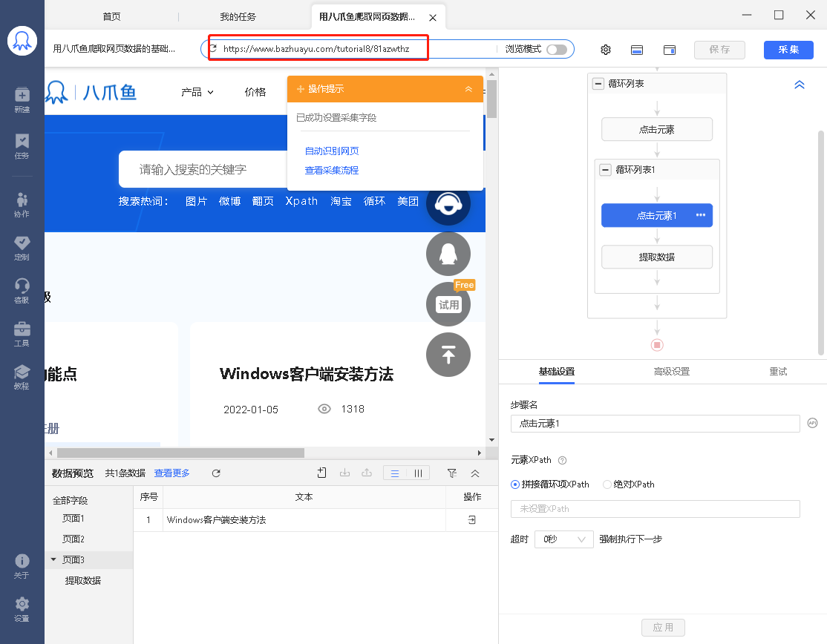This screenshot has width=827, height=644.
Task: Click the 保存 button
Action: pyautogui.click(x=719, y=50)
